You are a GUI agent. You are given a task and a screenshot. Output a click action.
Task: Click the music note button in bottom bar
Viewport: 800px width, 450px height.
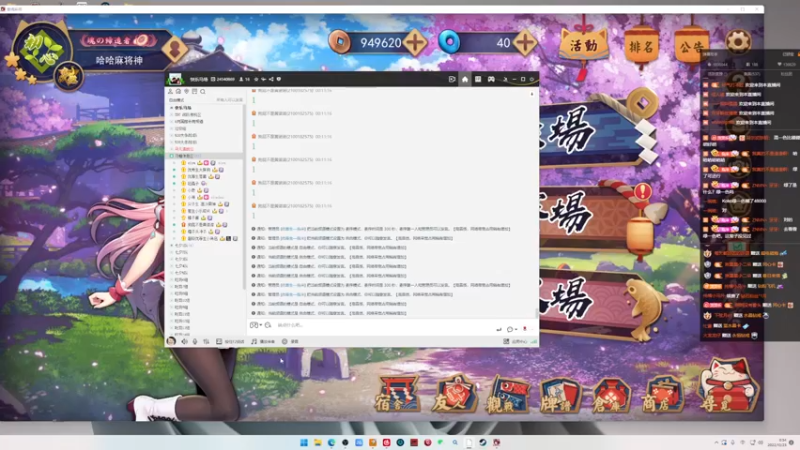tap(262, 341)
